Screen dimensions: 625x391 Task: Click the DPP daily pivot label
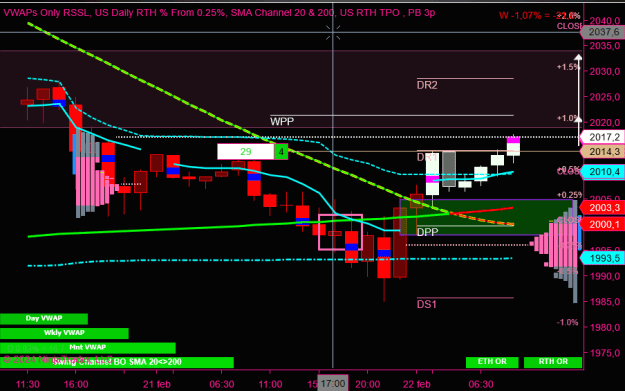(427, 232)
